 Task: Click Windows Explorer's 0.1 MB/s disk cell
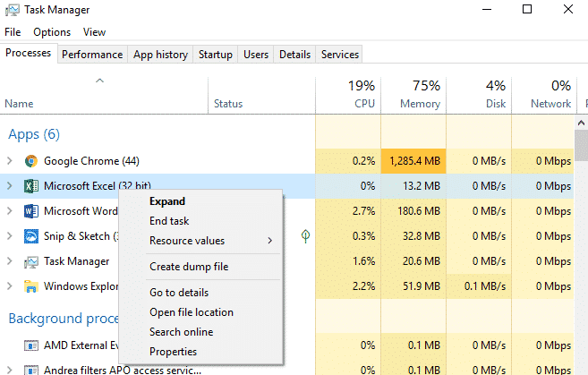tap(479, 286)
